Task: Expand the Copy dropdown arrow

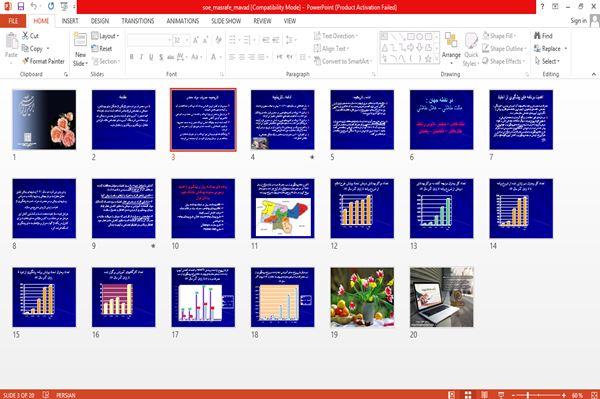Action: point(48,49)
